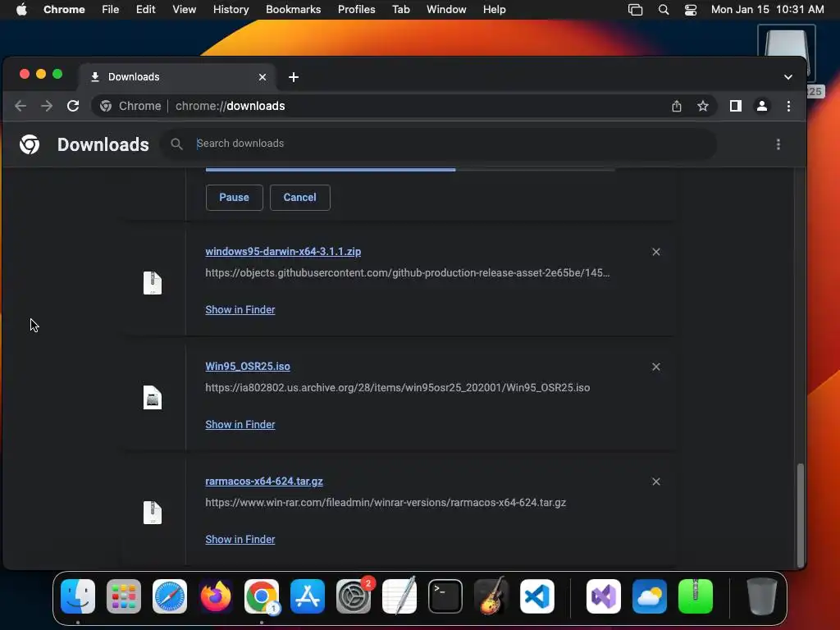Open a new tab with plus button
Image resolution: width=840 pixels, height=630 pixels.
click(x=293, y=77)
